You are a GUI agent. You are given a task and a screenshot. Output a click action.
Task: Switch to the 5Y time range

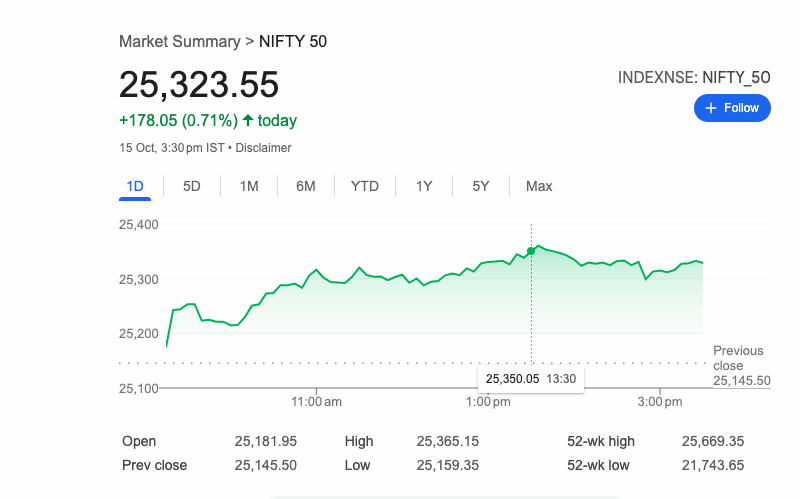point(481,186)
